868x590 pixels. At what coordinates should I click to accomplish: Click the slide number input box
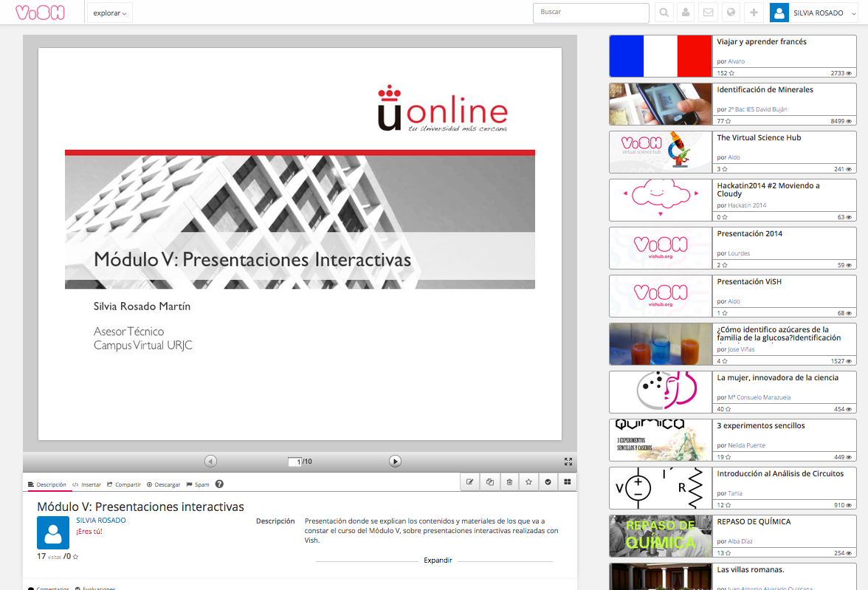(295, 462)
